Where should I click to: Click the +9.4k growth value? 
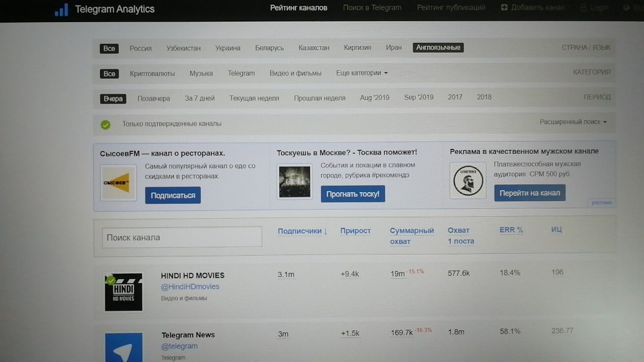click(x=350, y=274)
